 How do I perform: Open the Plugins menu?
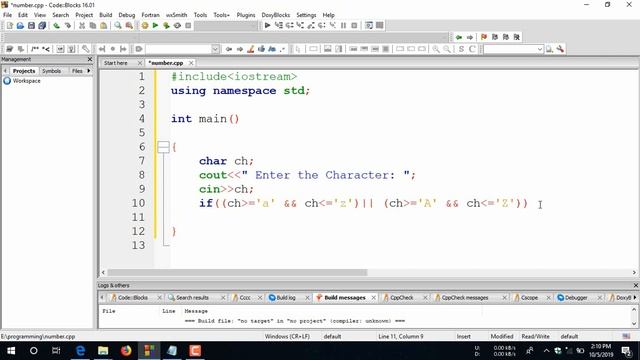pyautogui.click(x=246, y=15)
